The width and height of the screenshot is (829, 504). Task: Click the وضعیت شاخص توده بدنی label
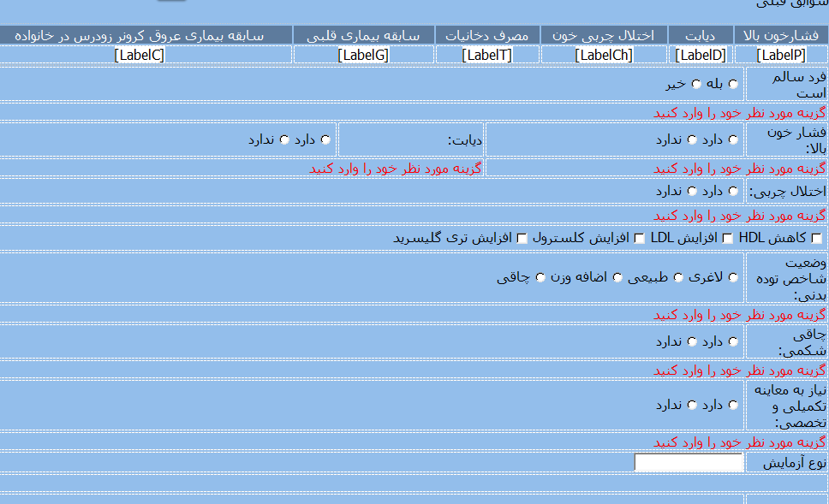(x=791, y=278)
